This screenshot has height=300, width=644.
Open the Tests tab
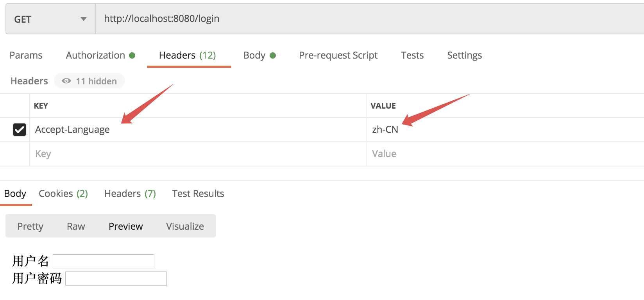tap(412, 55)
